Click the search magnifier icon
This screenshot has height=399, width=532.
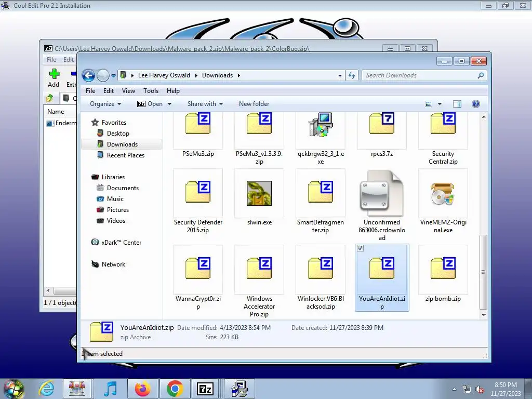(x=481, y=75)
